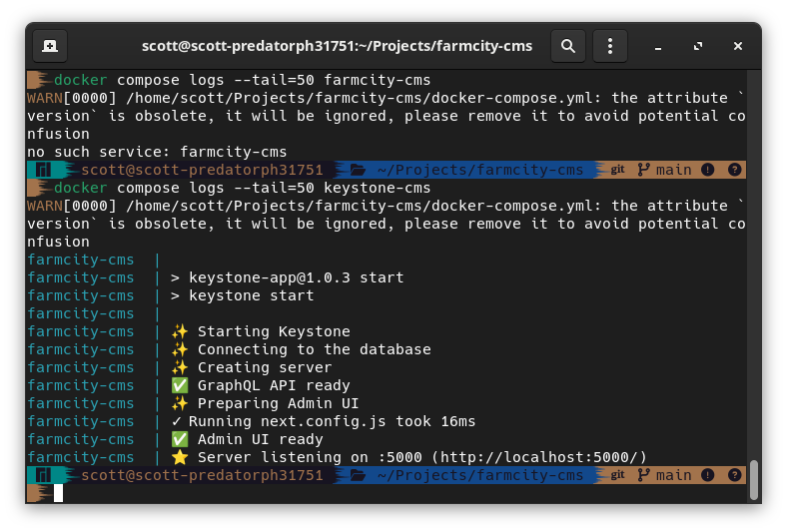Click the Manjaro distro icon in the bottom prompt

[x=44, y=475]
